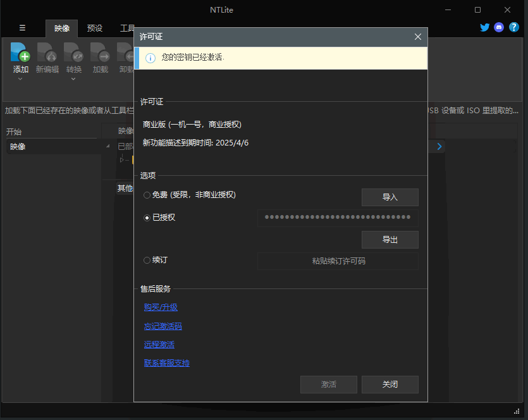
Task: Click the blue chevron arrow in image list
Action: tap(439, 146)
